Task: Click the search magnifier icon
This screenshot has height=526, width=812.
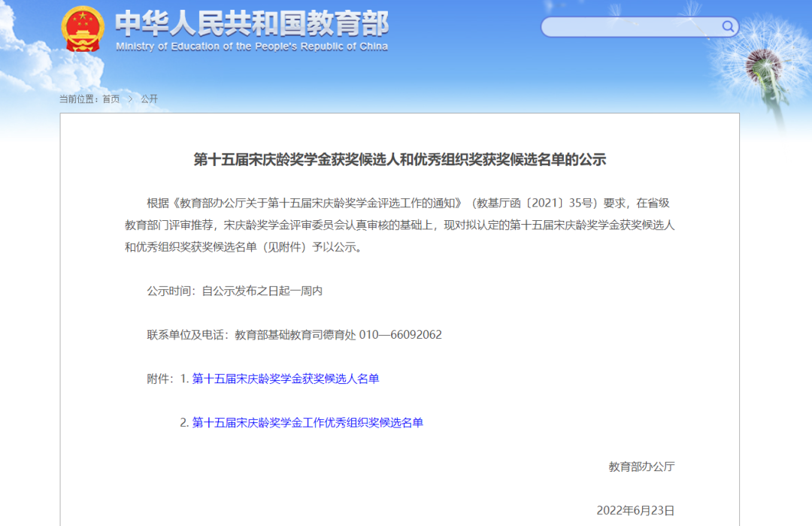Action: 728,26
